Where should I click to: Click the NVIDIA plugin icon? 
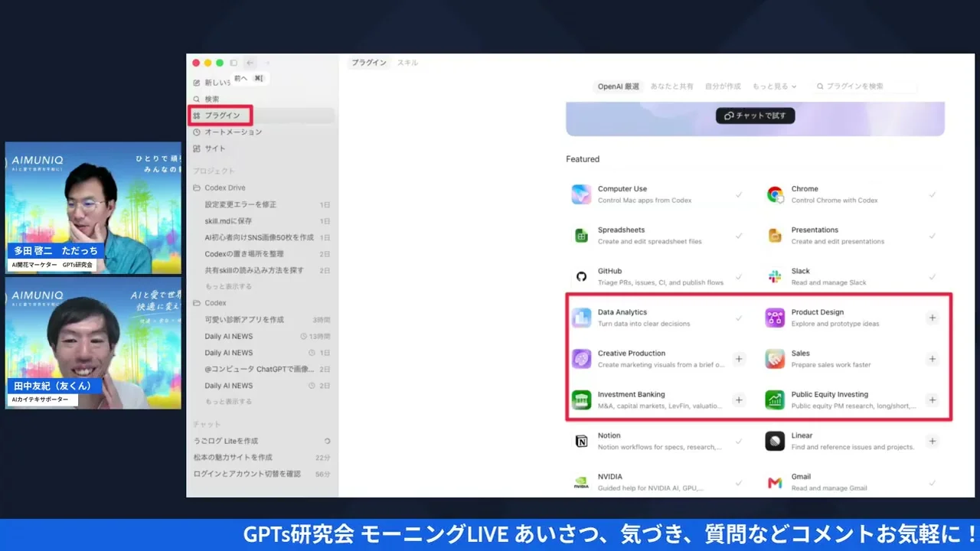(581, 482)
